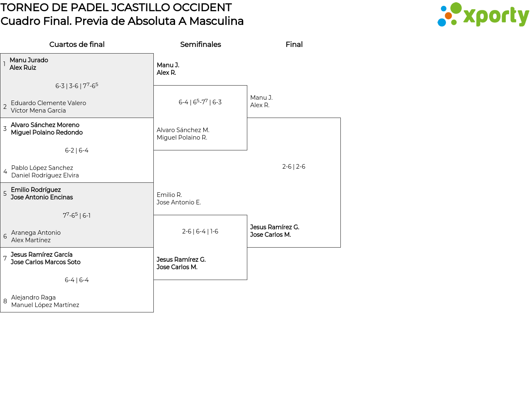The image size is (532, 408).
Task: Select the "Final" column header
Action: click(x=294, y=44)
